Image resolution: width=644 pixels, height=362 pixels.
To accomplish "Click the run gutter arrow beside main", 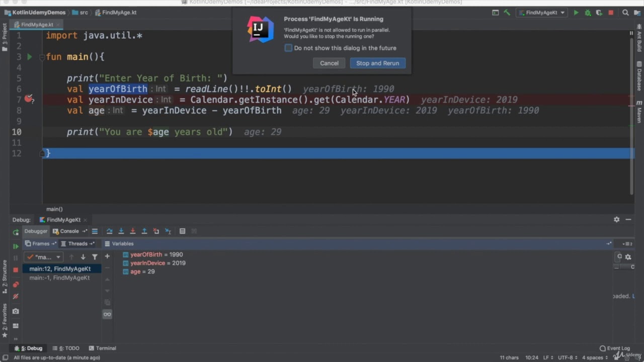I will click(x=29, y=57).
